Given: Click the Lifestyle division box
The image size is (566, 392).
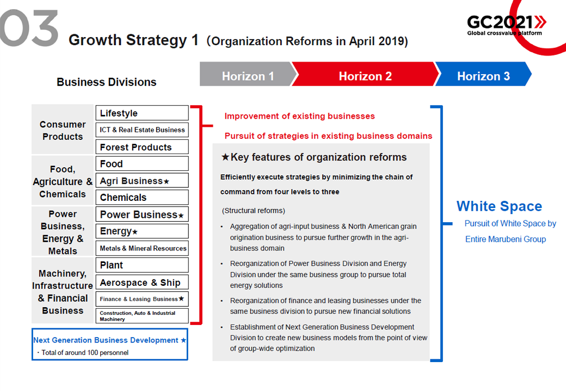Looking at the screenshot, I should pyautogui.click(x=142, y=113).
